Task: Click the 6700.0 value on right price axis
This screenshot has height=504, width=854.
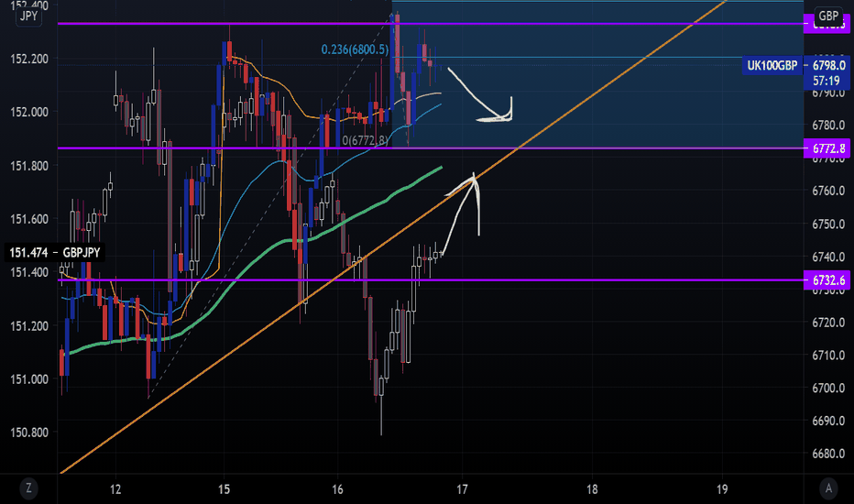Action: click(828, 388)
